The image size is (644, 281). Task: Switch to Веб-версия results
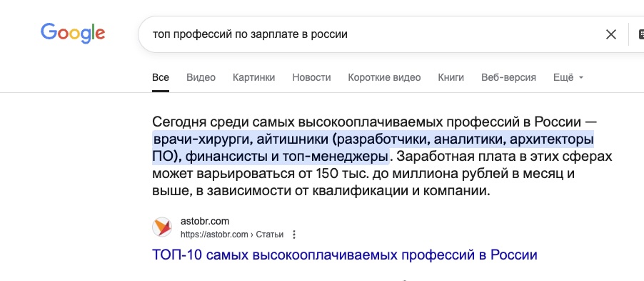click(x=508, y=77)
